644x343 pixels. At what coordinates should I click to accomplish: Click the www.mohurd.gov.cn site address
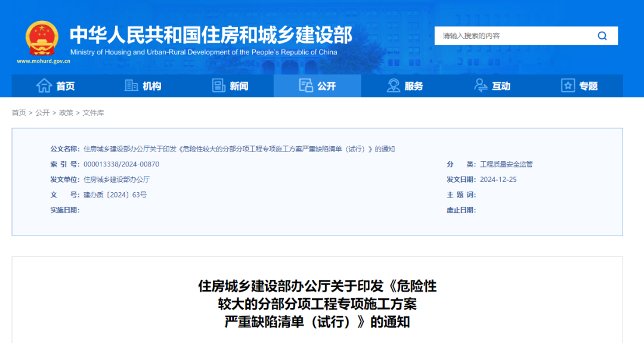coord(44,61)
